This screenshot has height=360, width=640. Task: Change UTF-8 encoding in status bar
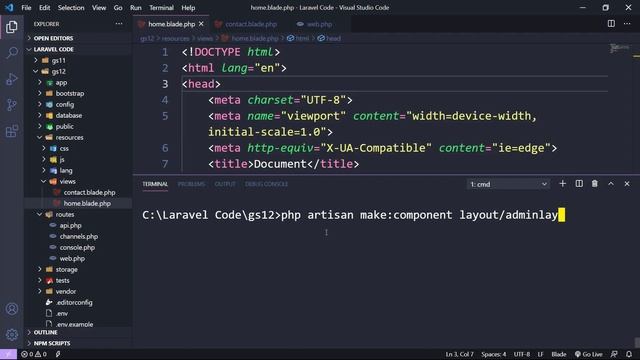(522, 354)
